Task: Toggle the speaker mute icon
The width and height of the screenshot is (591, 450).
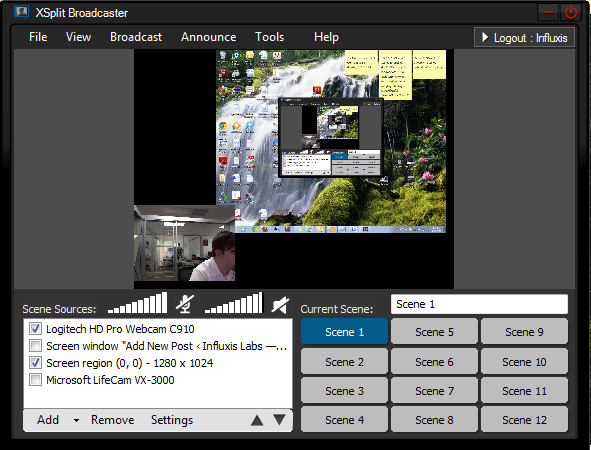Action: (x=280, y=305)
